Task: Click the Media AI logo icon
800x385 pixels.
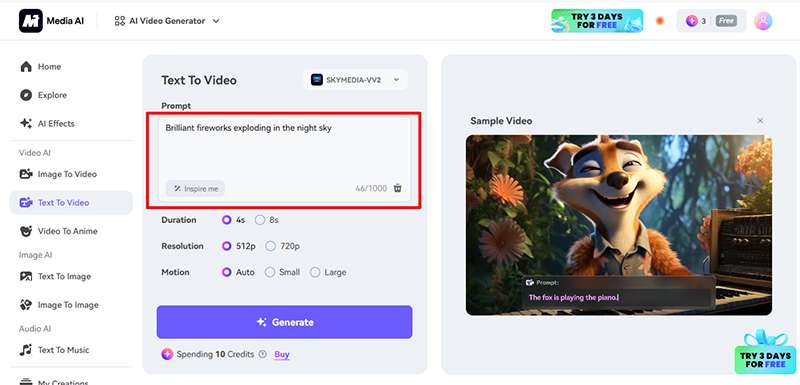Action: 31,21
